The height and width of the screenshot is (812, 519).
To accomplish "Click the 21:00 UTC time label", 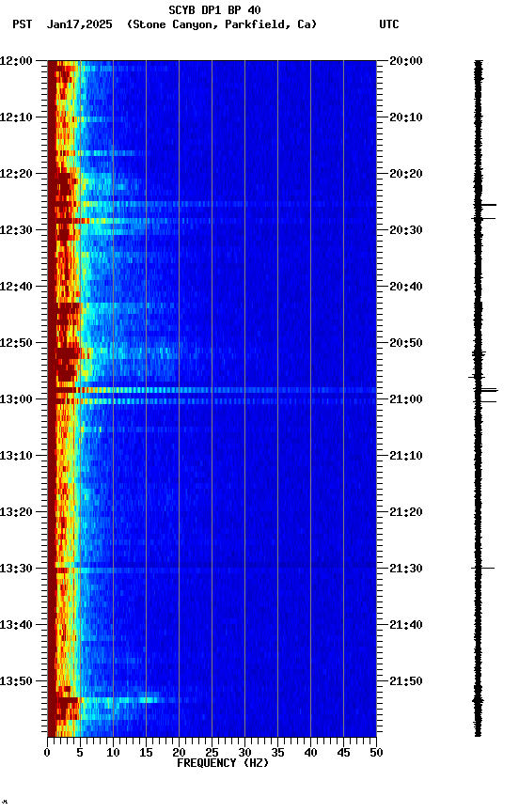I will (406, 399).
